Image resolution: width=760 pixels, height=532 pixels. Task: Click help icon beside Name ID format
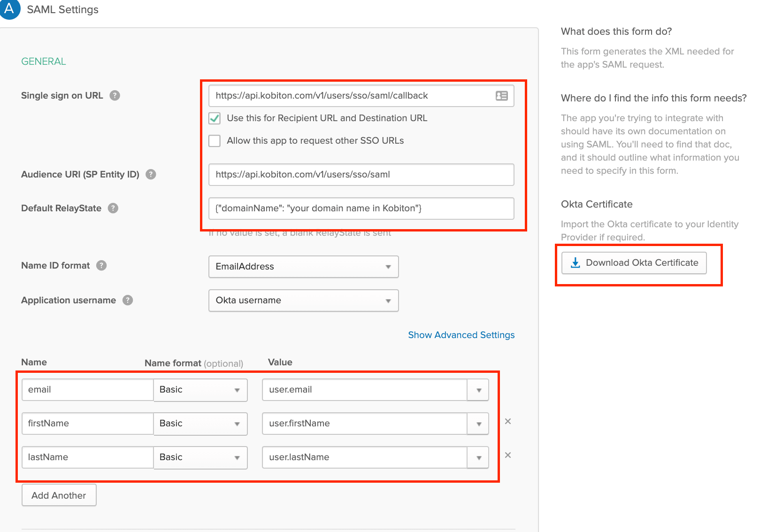(101, 265)
